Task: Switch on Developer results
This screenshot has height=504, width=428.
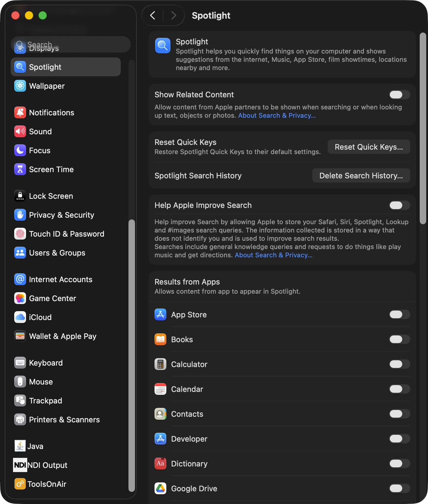Action: tap(400, 439)
